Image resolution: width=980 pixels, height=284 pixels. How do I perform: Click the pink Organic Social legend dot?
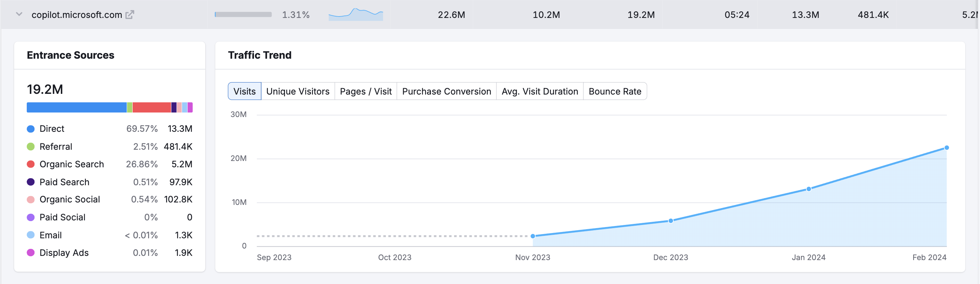pyautogui.click(x=31, y=200)
